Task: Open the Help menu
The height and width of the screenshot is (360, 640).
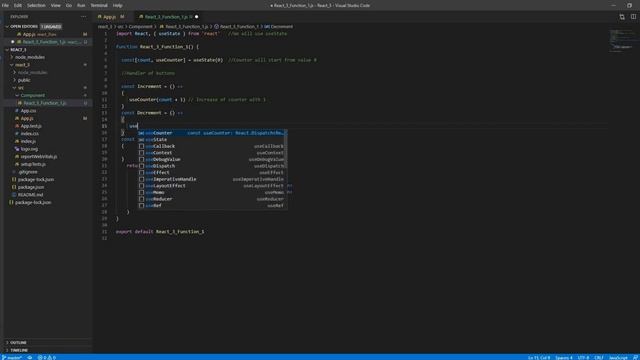Action: point(118,5)
